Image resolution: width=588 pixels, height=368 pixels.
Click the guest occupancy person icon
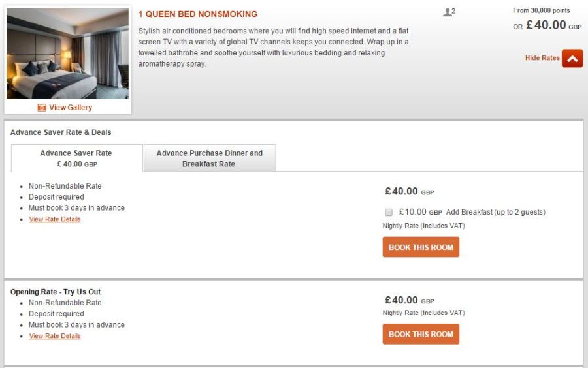448,12
